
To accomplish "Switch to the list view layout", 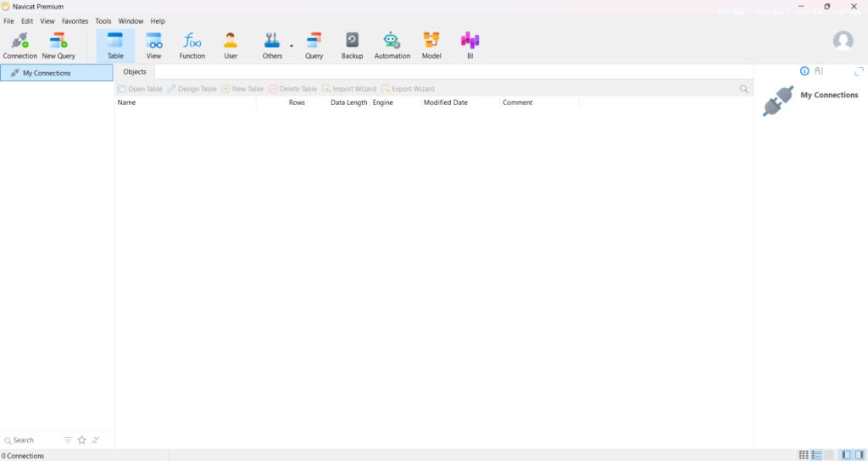I will point(816,455).
